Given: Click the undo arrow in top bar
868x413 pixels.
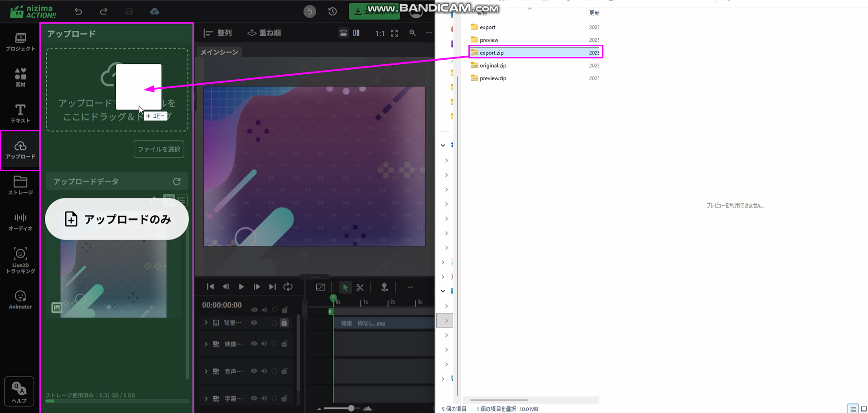Looking at the screenshot, I should pyautogui.click(x=78, y=11).
